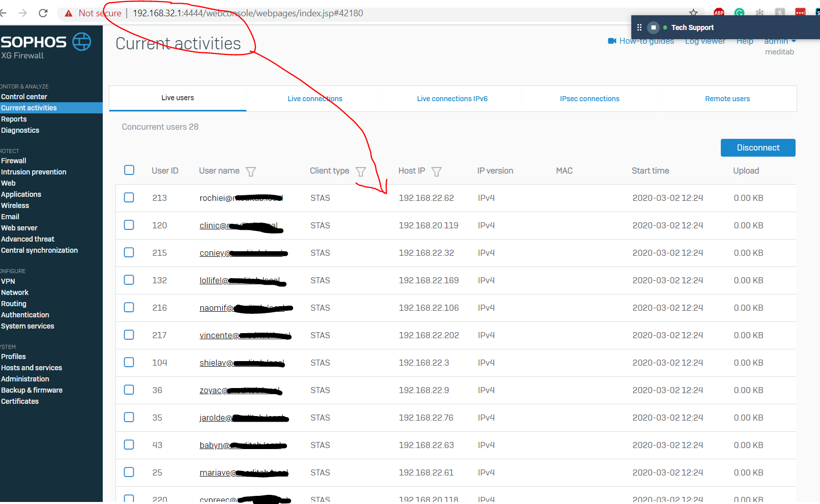Switch to the Live users tab
The width and height of the screenshot is (820, 504).
coord(178,98)
